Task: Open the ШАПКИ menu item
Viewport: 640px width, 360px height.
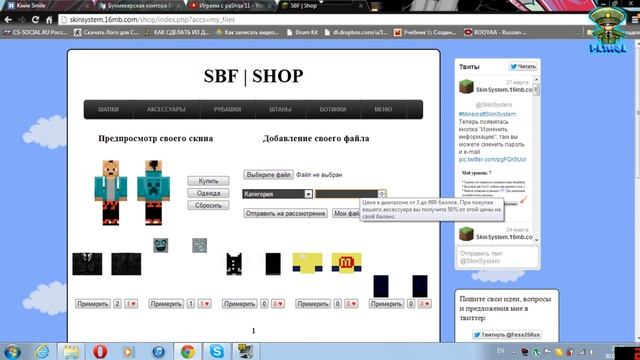Action: tap(108, 109)
